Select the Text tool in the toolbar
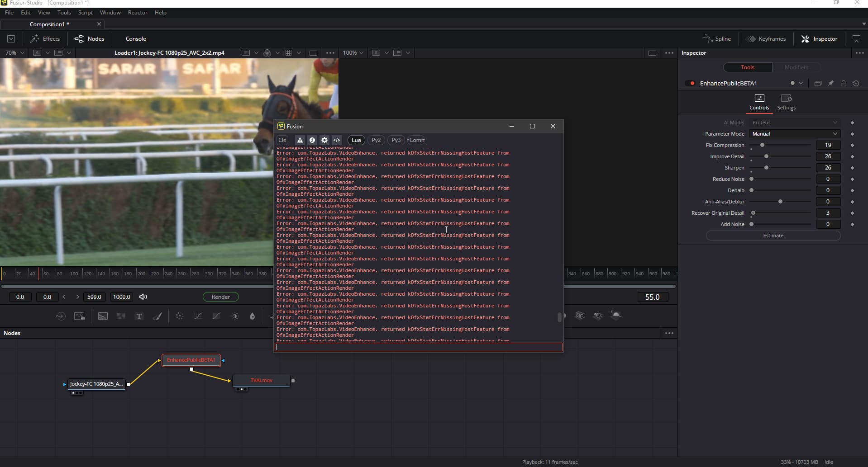 [x=139, y=316]
